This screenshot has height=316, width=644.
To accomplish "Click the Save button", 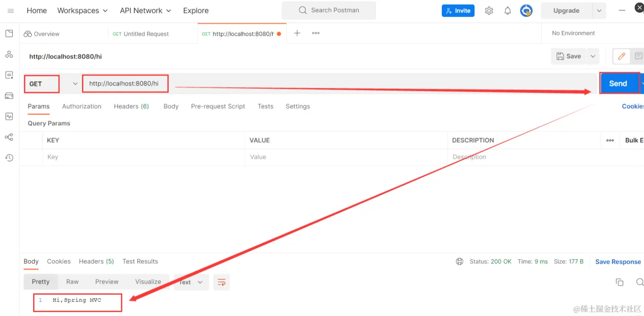I will point(569,56).
